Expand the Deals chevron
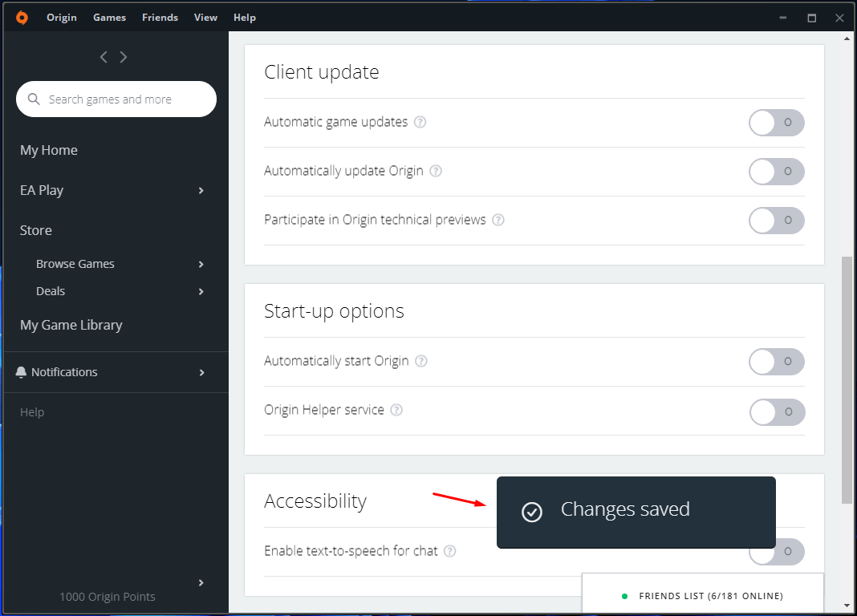This screenshot has height=616, width=857. (x=201, y=292)
